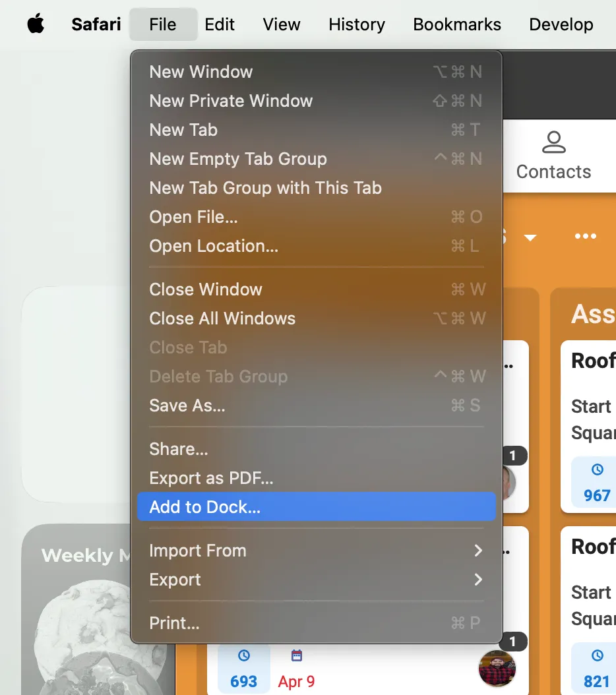Screen dimensions: 616x695
Task: Open the Weekly cookie widget
Action: coord(98,609)
